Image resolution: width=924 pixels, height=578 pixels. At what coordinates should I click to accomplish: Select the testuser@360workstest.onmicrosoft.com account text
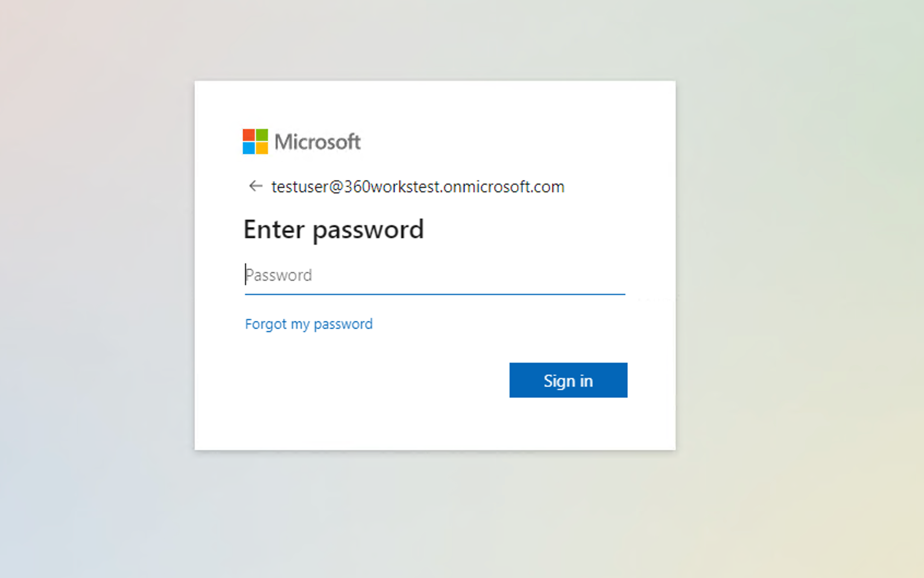[x=418, y=187]
